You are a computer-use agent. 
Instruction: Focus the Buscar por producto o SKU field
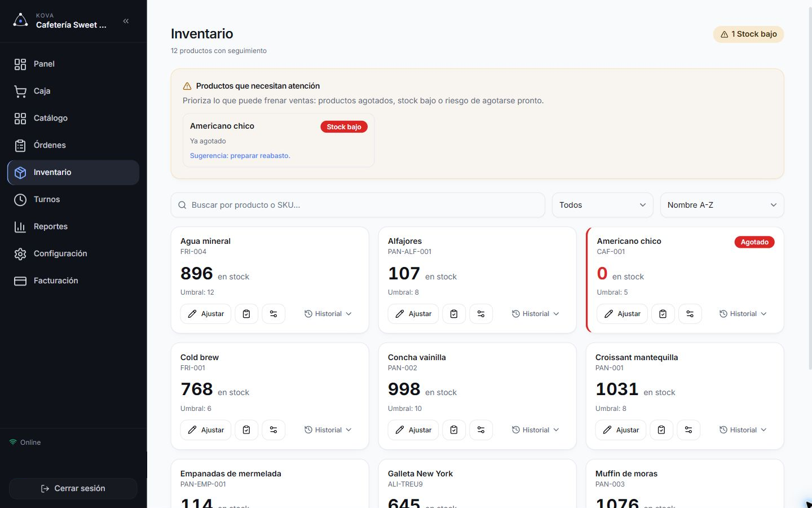[358, 205]
